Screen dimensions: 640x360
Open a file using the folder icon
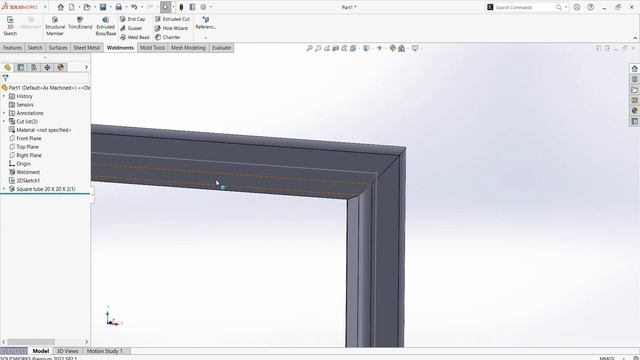tap(87, 7)
